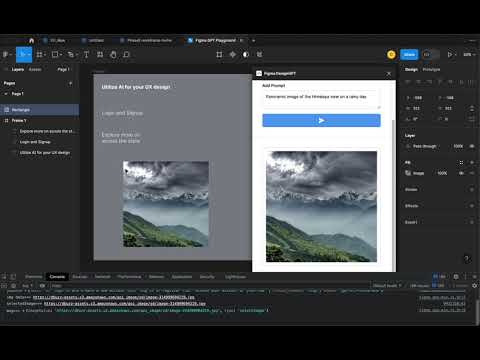Open shape tool options arrow
Viewport: 480px width, 360px height.
(61, 54)
